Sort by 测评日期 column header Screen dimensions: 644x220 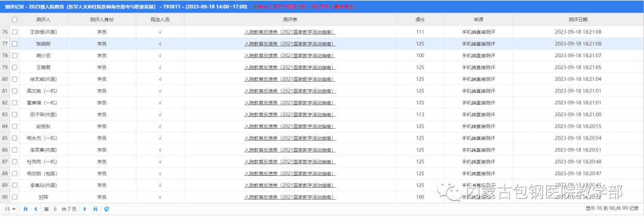pos(578,20)
